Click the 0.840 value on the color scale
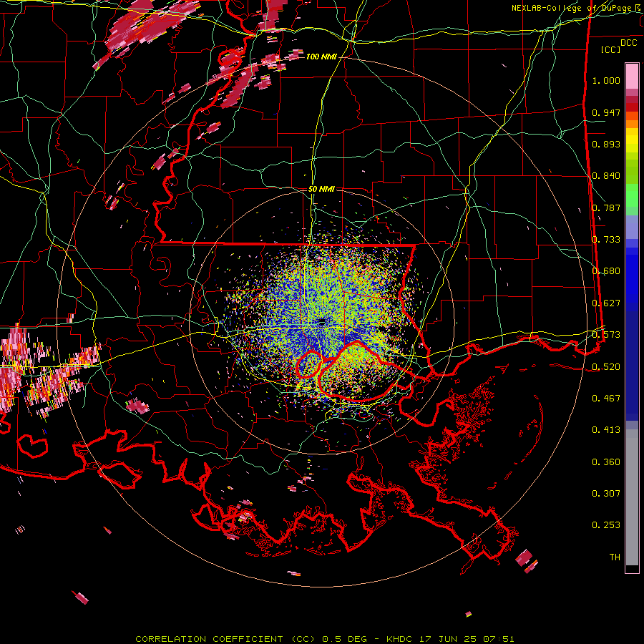Image resolution: width=644 pixels, height=644 pixels. point(606,176)
